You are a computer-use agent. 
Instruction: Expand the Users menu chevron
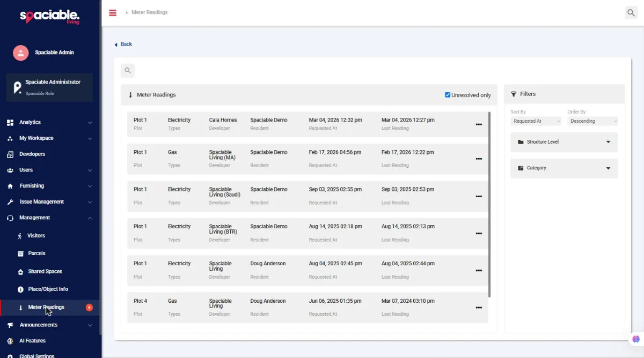coord(90,170)
